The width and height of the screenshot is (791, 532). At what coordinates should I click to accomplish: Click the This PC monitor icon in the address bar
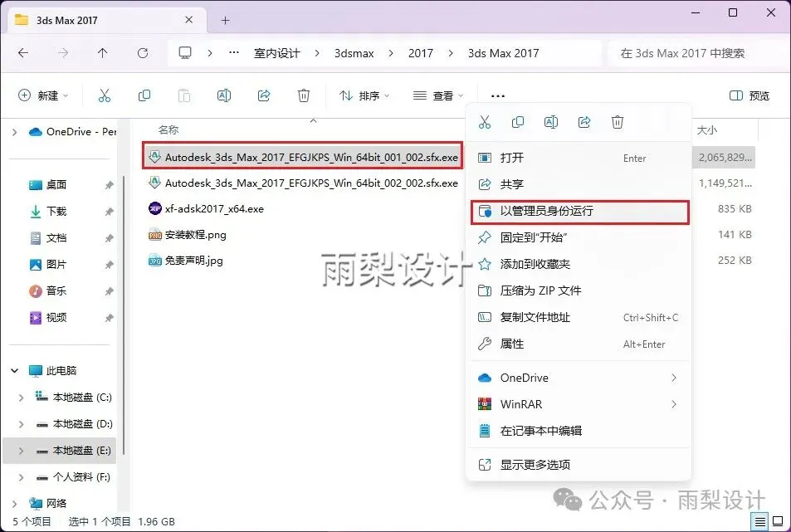185,53
